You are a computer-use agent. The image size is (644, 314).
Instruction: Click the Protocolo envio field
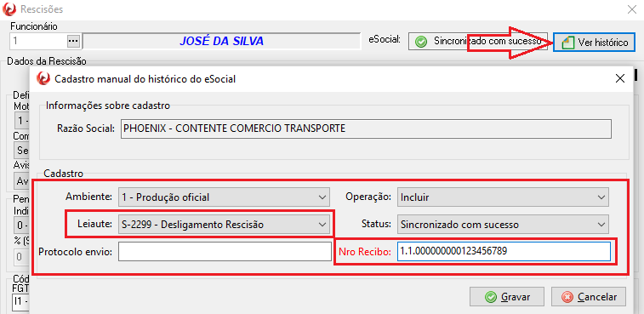click(225, 251)
